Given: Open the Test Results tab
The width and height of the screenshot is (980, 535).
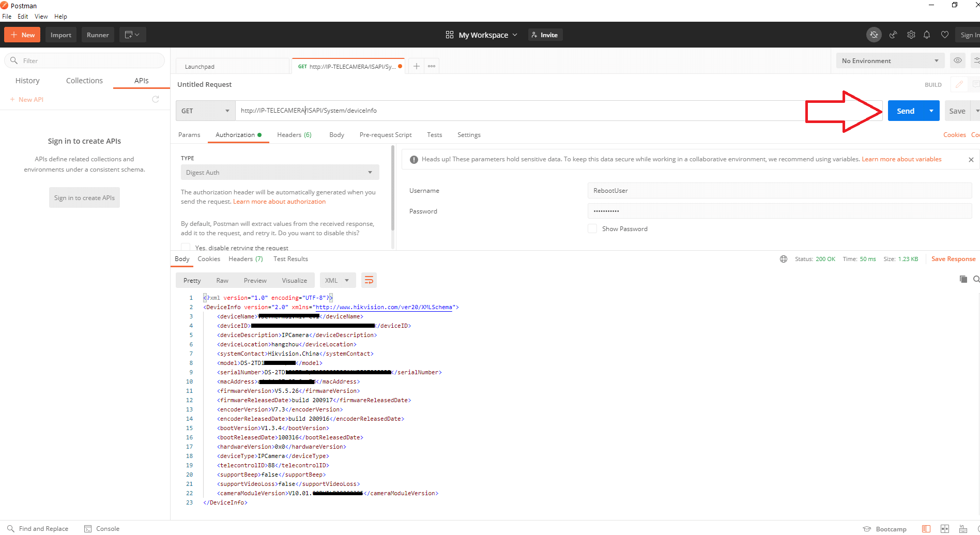Looking at the screenshot, I should (290, 259).
